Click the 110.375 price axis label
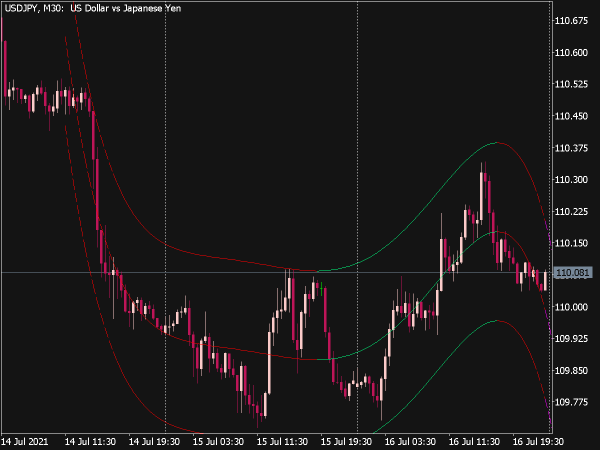 coord(571,148)
